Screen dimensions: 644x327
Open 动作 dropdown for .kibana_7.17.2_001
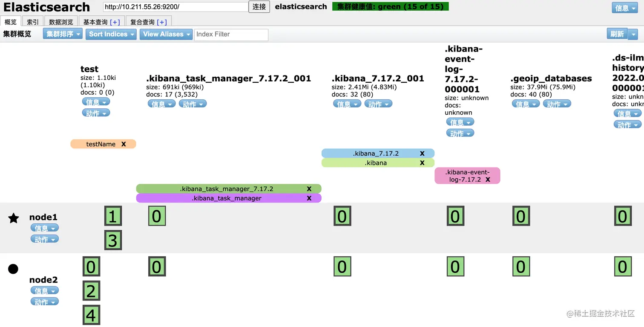click(x=378, y=104)
